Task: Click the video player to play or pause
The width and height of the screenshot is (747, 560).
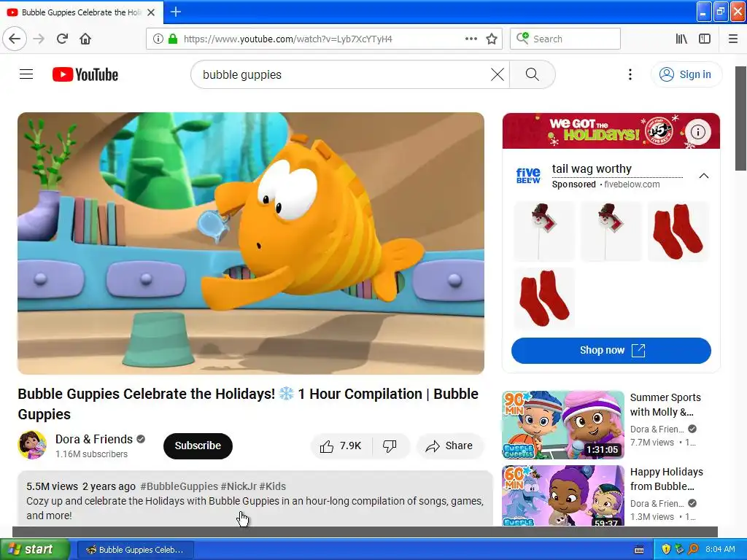Action: coord(251,243)
